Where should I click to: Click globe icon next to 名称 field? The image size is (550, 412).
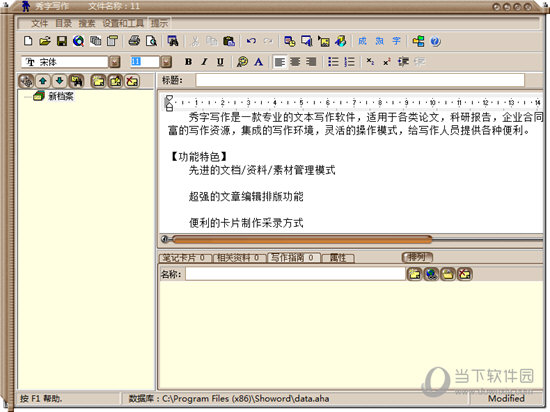tap(431, 274)
